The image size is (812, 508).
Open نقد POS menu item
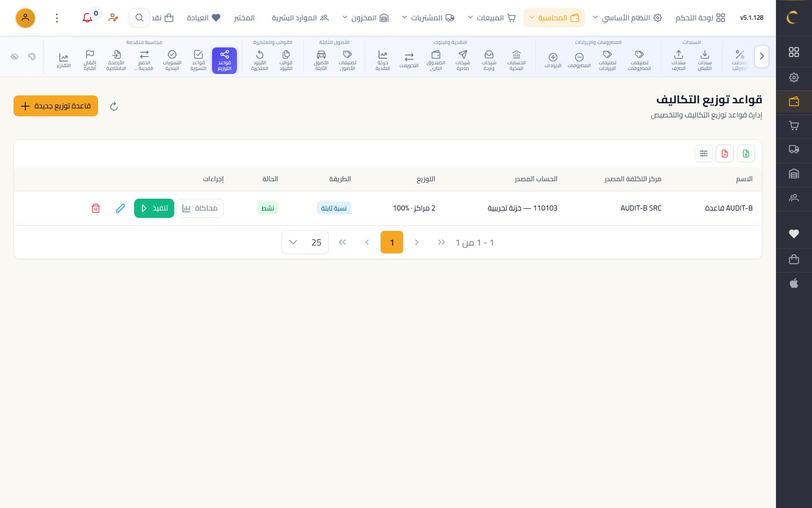pos(162,18)
